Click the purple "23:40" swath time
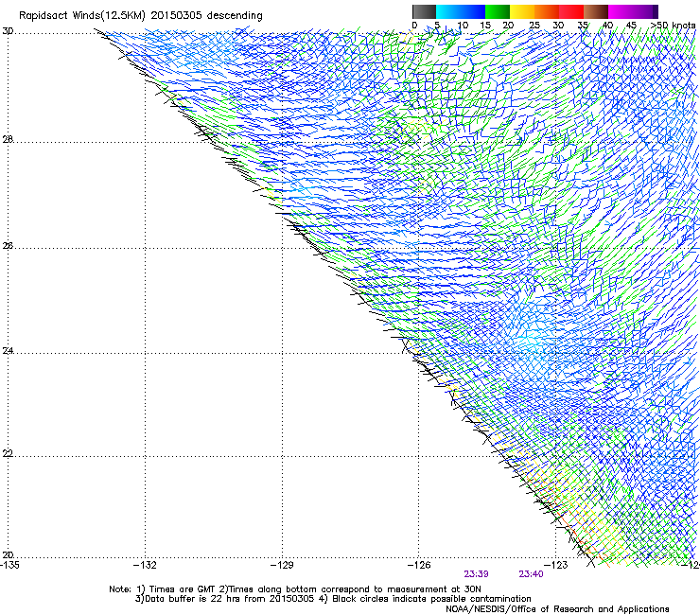 click(x=531, y=574)
